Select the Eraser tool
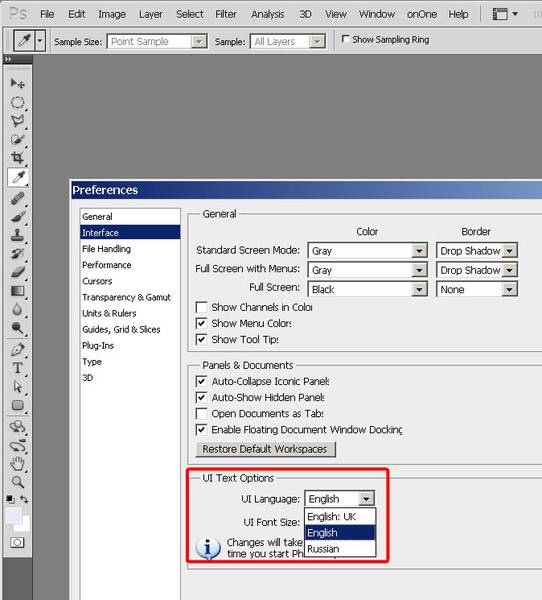Viewport: 542px width, 600px height. tap(18, 272)
